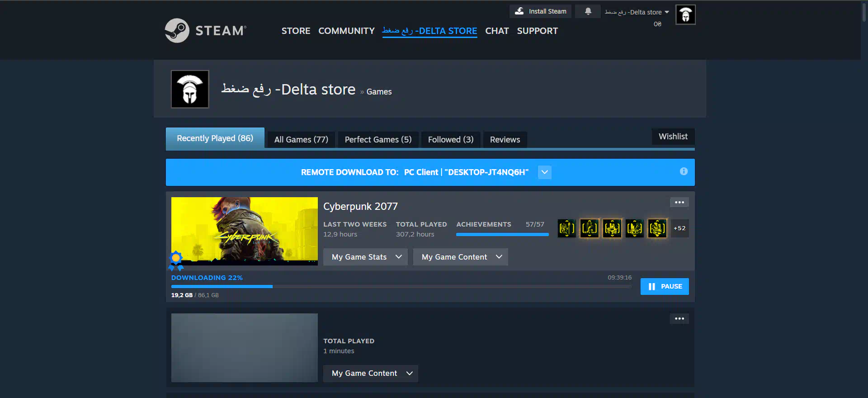Click the Cyberpunk 2077 cover thumbnail

[x=245, y=231]
